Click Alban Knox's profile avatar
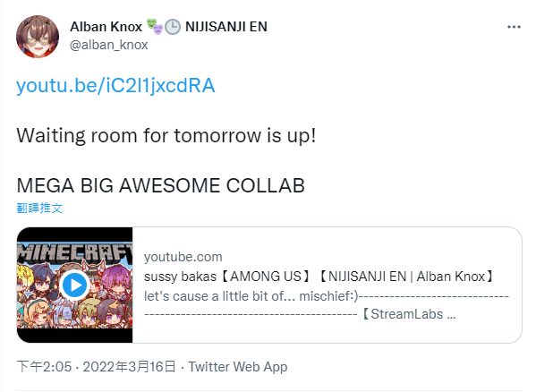 [38, 37]
